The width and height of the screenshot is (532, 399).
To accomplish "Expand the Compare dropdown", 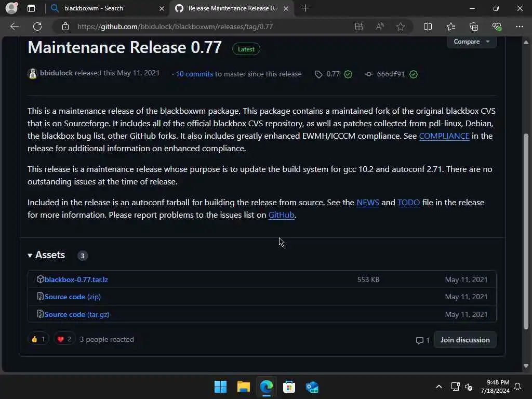I will [x=472, y=42].
